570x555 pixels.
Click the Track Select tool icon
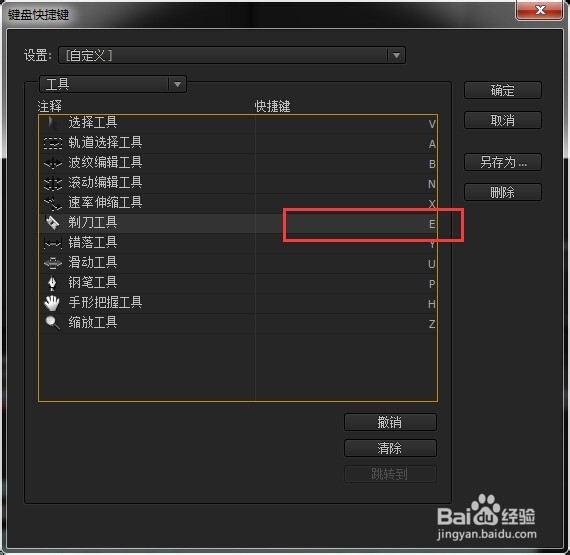[53, 143]
